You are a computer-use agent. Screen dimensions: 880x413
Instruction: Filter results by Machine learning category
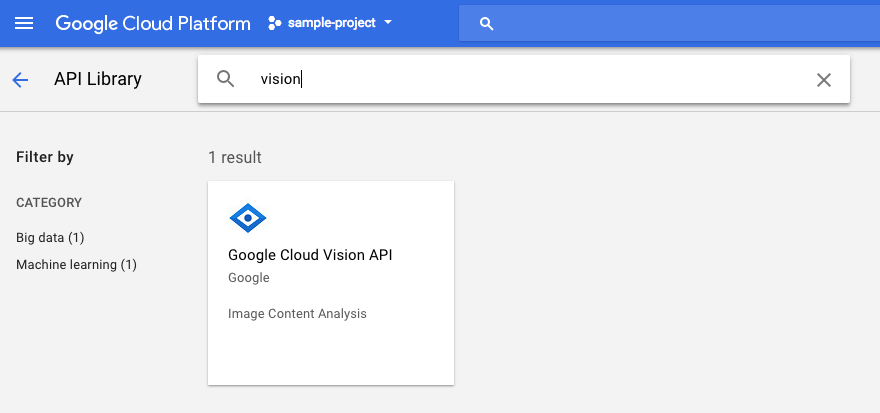coord(76,265)
